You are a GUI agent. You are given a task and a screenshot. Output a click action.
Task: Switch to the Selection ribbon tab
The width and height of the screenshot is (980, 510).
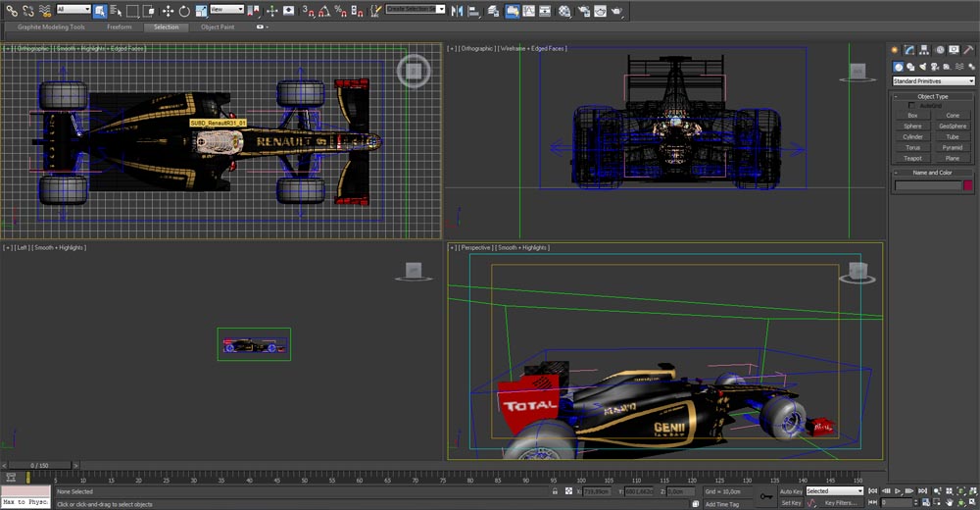click(167, 27)
